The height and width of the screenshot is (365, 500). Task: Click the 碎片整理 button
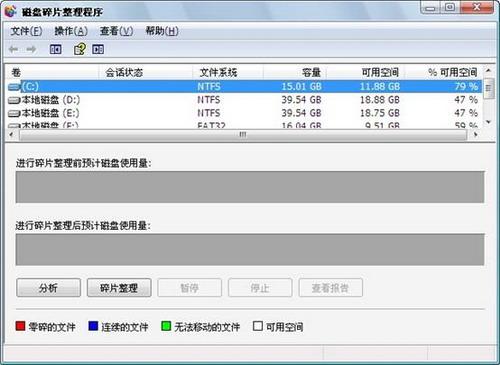click(119, 288)
